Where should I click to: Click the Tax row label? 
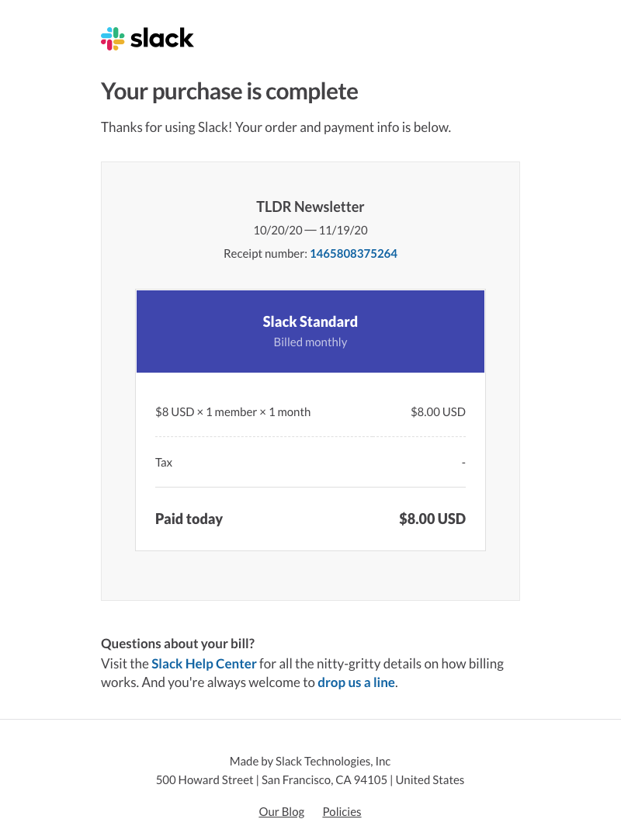click(164, 463)
